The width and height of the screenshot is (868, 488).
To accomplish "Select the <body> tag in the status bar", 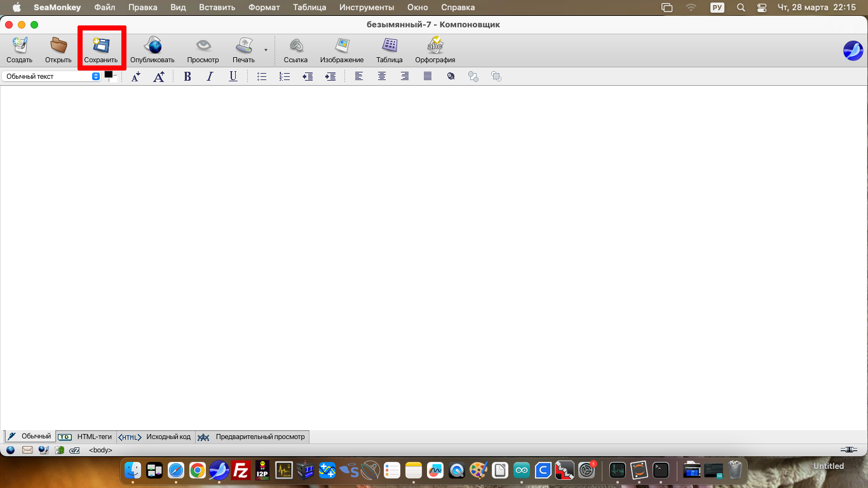I will tap(100, 450).
